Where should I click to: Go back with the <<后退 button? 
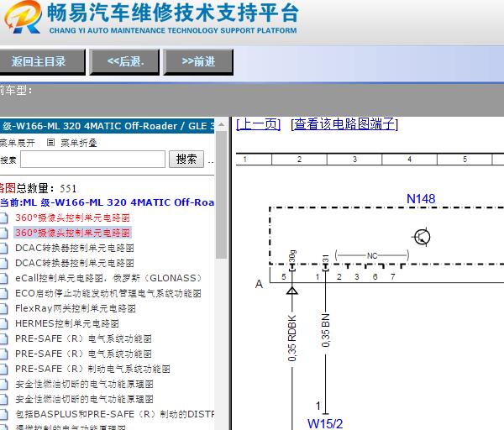[x=124, y=61]
